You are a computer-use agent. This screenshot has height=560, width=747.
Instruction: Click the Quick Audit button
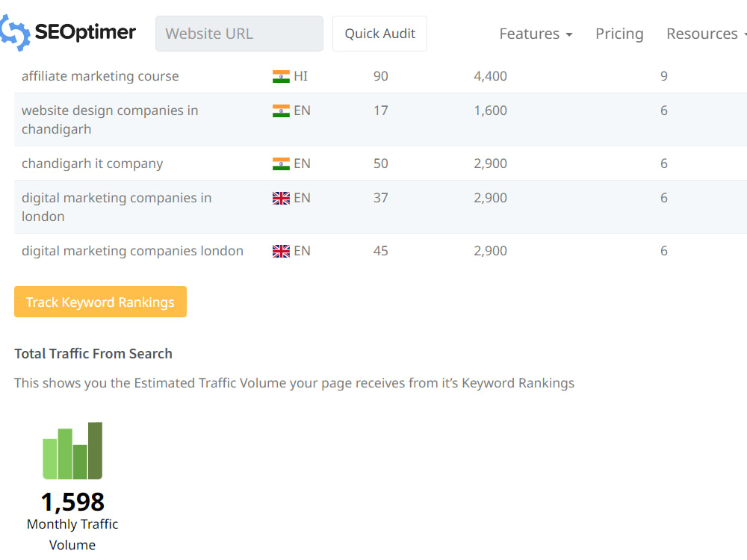[379, 34]
